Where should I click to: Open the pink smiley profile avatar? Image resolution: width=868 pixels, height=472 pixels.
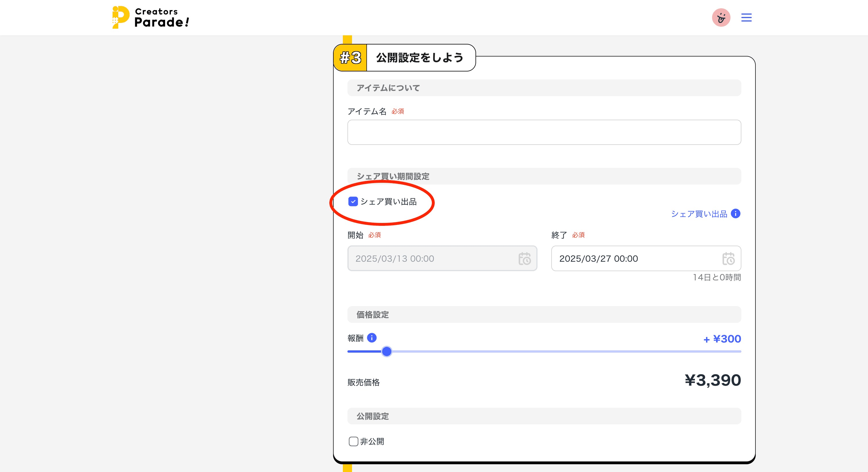[721, 18]
